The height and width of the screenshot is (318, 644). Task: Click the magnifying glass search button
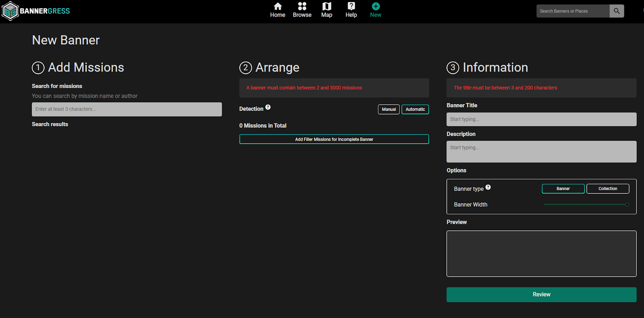tap(617, 11)
